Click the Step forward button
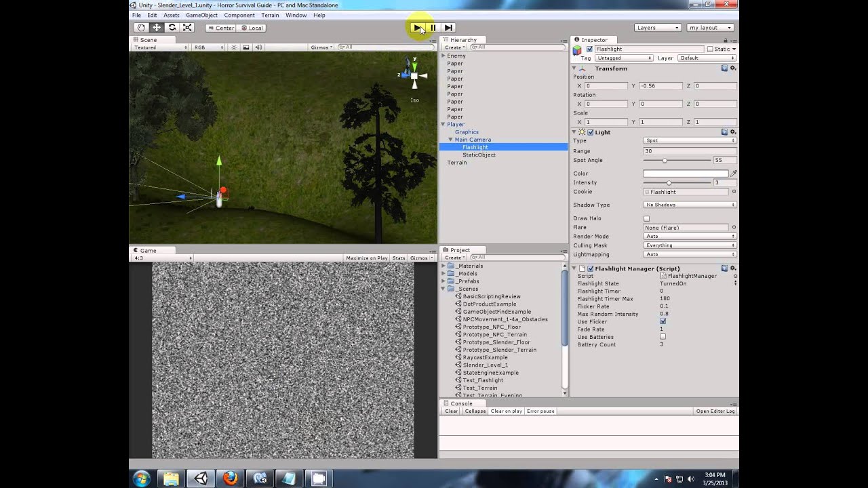This screenshot has width=868, height=488. pos(448,28)
